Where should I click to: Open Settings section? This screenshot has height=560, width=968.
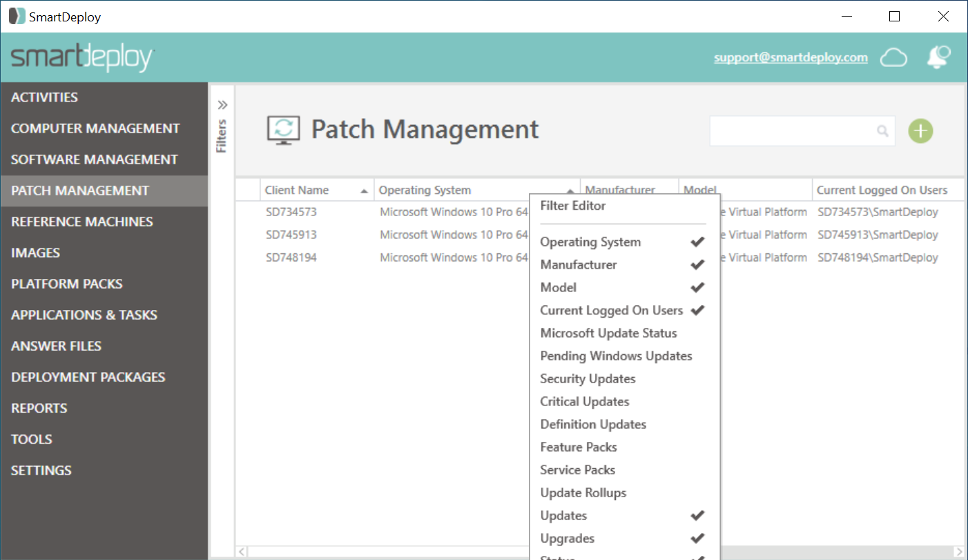click(104, 470)
